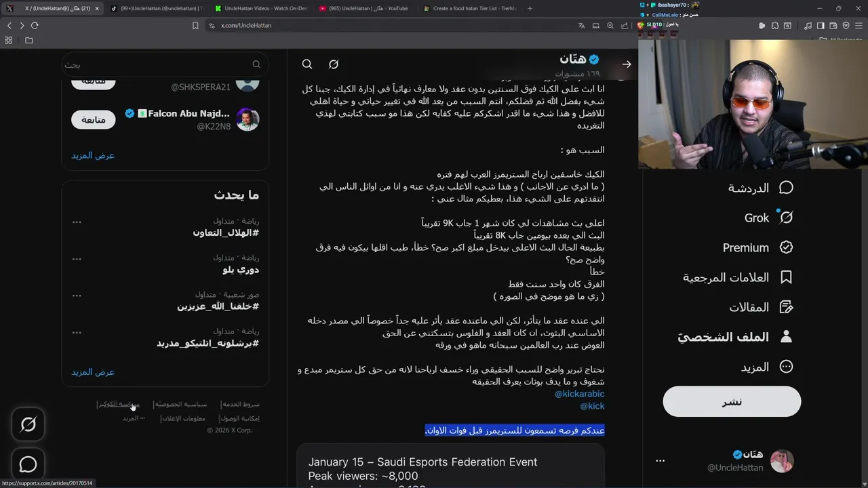Click the translate page icon
Viewport: 868px width, 488px height.
pos(581,26)
